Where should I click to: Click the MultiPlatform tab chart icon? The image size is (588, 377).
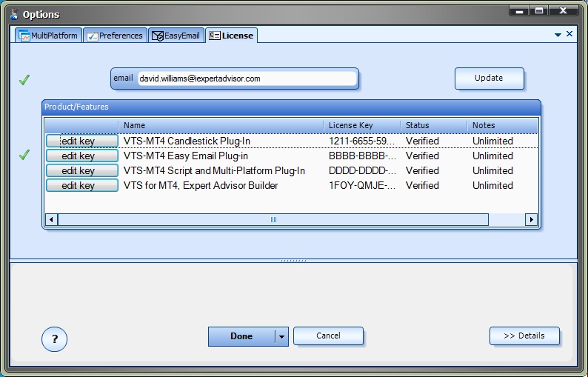tap(24, 36)
